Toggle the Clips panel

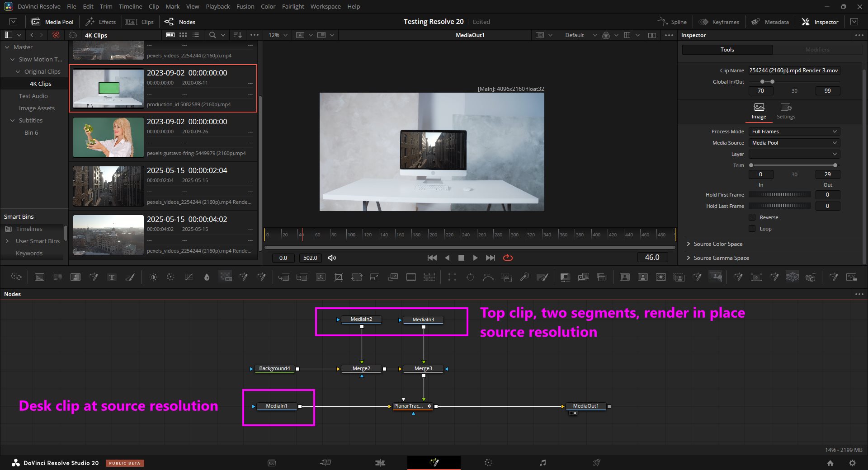(x=140, y=22)
